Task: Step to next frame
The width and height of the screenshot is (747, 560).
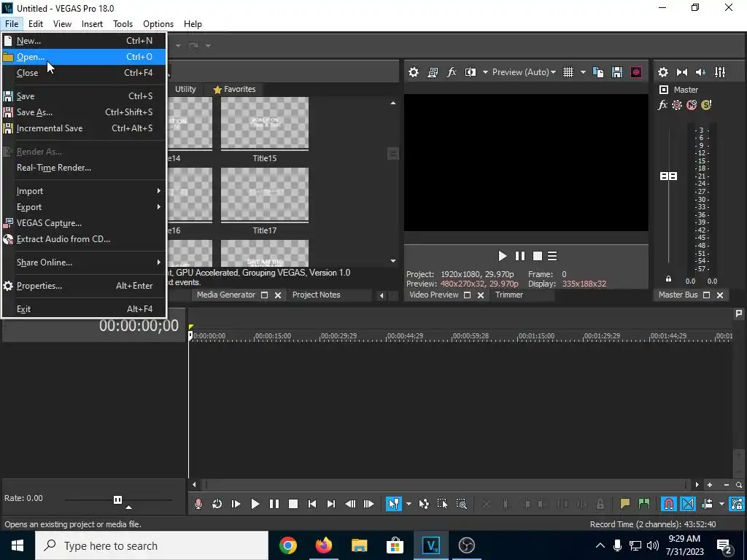Action: coord(368,504)
